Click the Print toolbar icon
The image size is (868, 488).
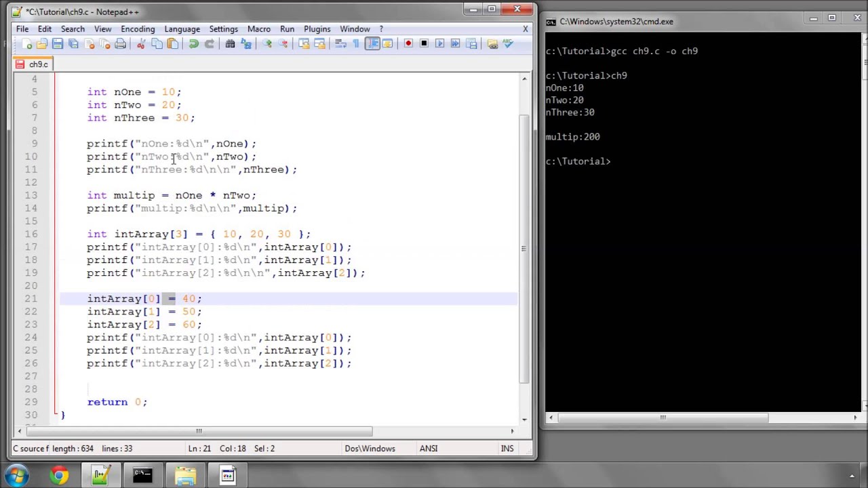point(120,44)
